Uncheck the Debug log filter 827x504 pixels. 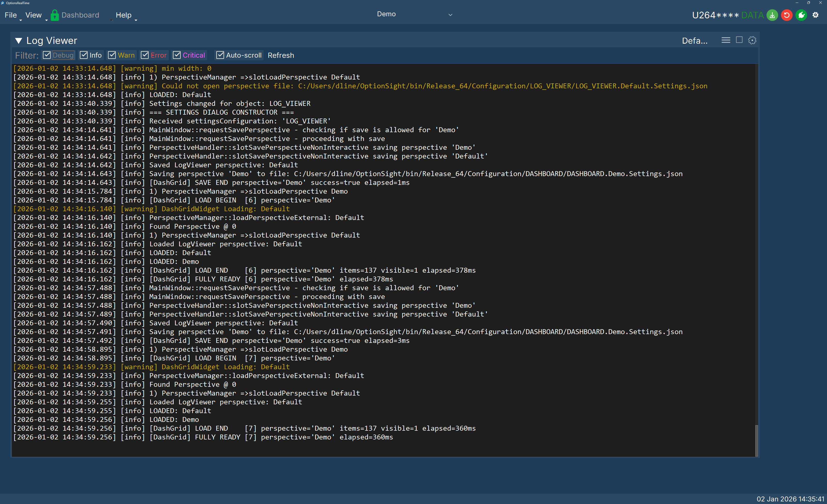(47, 55)
